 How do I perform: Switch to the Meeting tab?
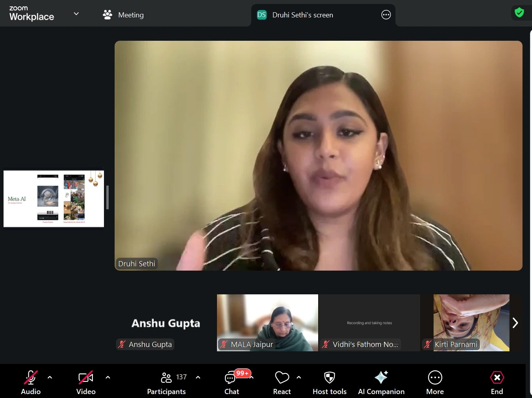point(123,15)
